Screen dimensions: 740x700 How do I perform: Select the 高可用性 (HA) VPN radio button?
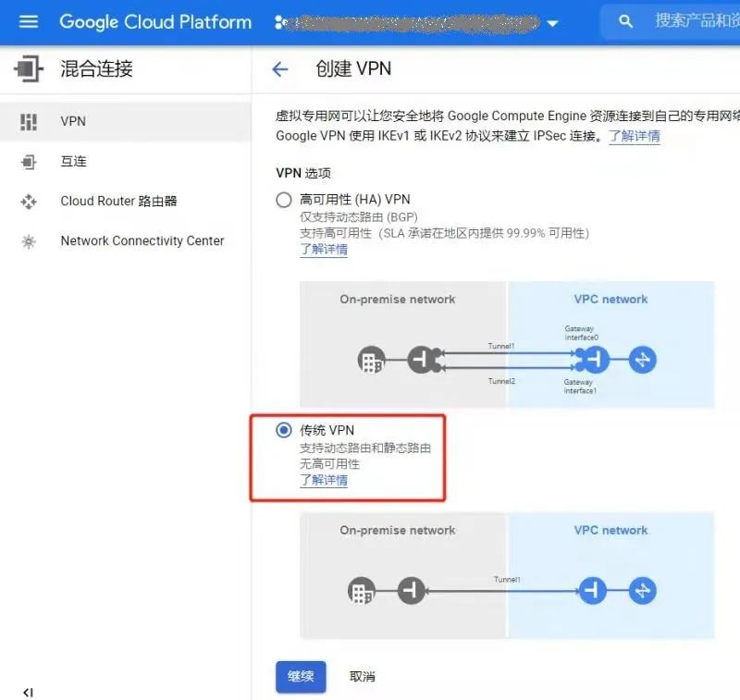click(x=284, y=200)
